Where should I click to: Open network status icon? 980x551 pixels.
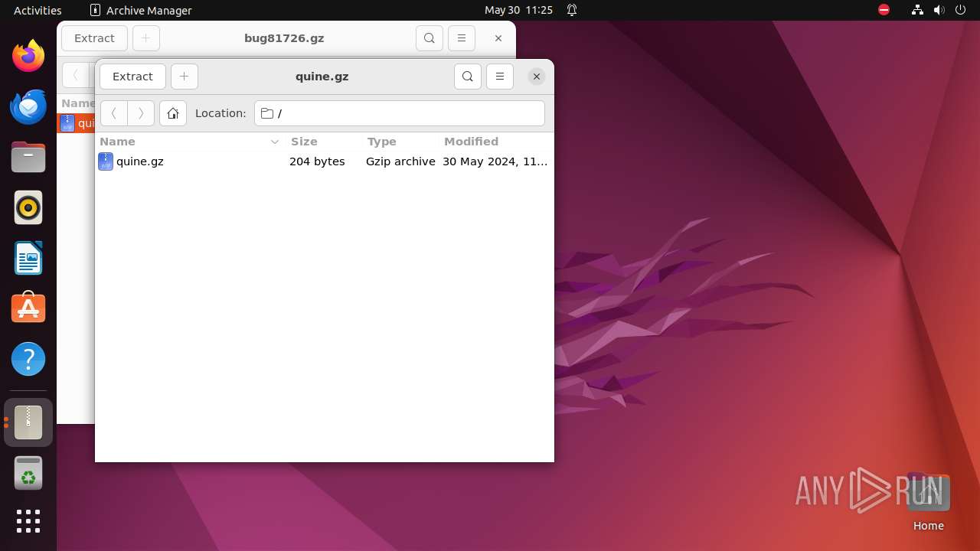pyautogui.click(x=917, y=10)
